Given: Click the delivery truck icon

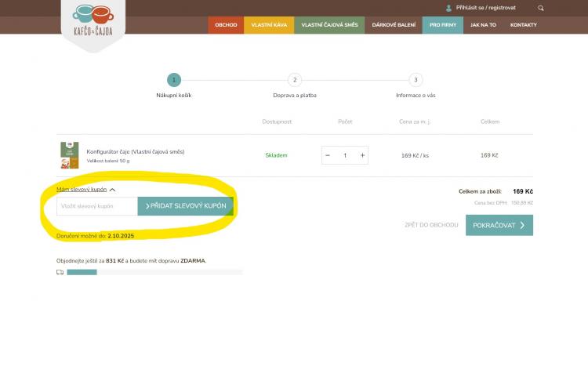Looking at the screenshot, I should click(60, 272).
